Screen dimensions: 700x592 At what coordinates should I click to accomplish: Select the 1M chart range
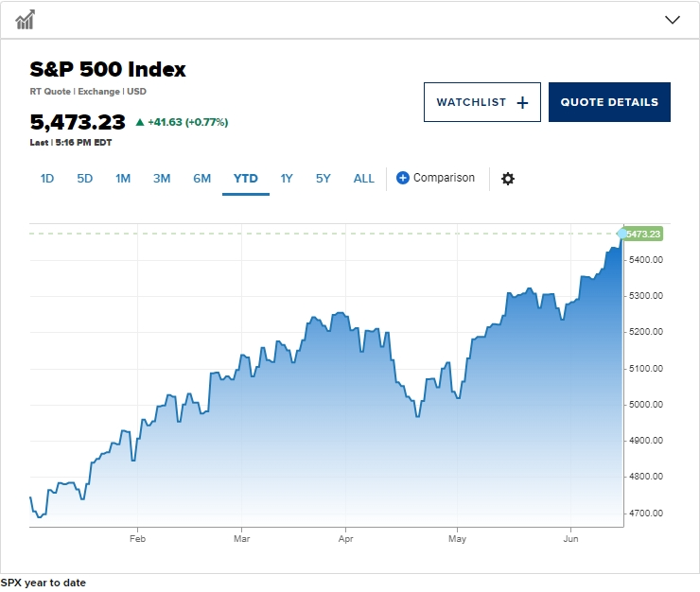(123, 178)
